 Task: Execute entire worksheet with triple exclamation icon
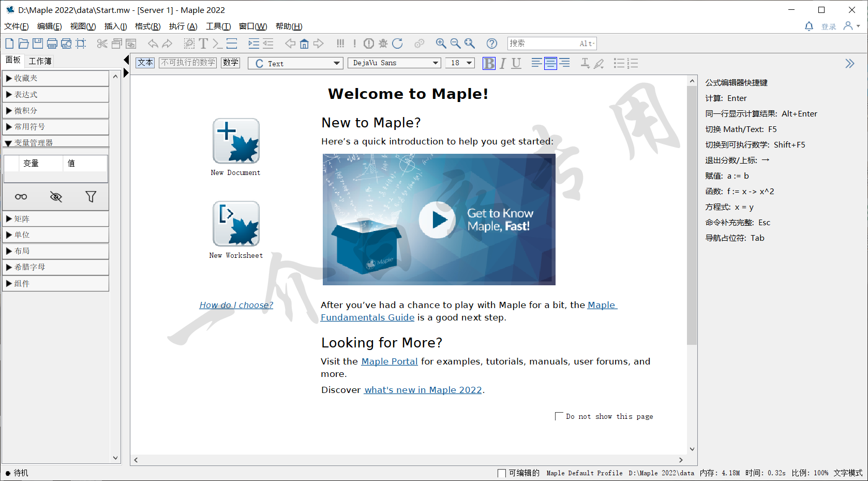point(340,43)
